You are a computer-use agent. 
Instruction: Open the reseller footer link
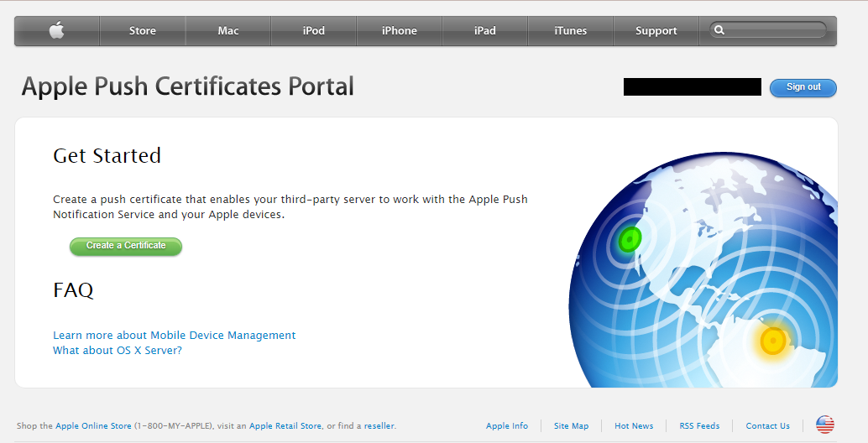pos(379,426)
